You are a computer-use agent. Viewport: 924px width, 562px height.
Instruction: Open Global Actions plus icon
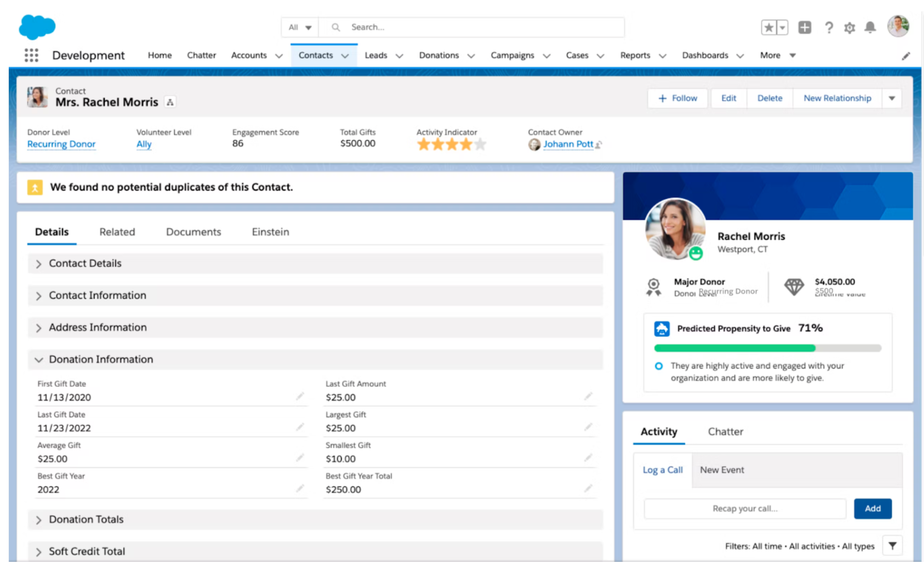tap(804, 27)
